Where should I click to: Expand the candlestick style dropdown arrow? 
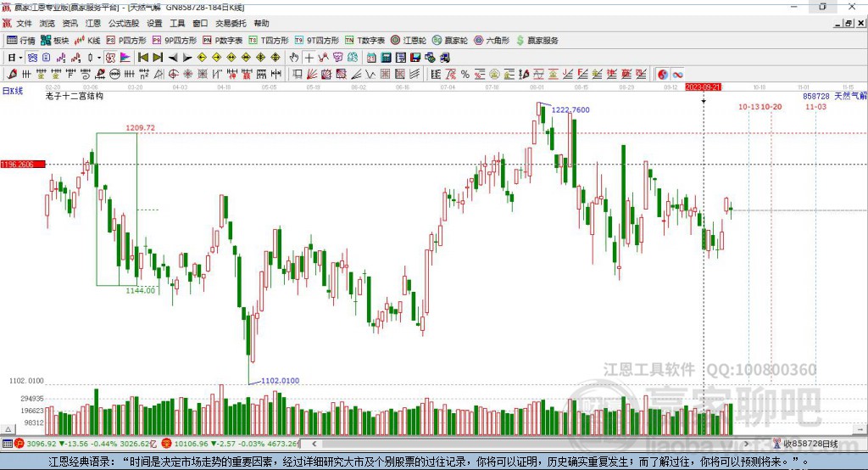pyautogui.click(x=99, y=58)
